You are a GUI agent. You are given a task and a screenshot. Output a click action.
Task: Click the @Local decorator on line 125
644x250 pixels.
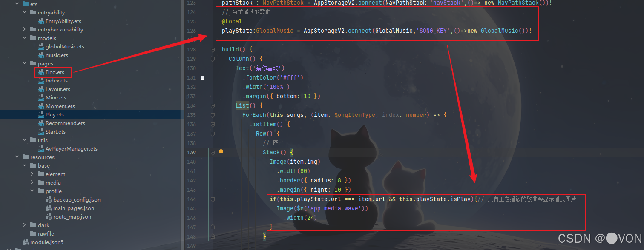[x=232, y=21]
